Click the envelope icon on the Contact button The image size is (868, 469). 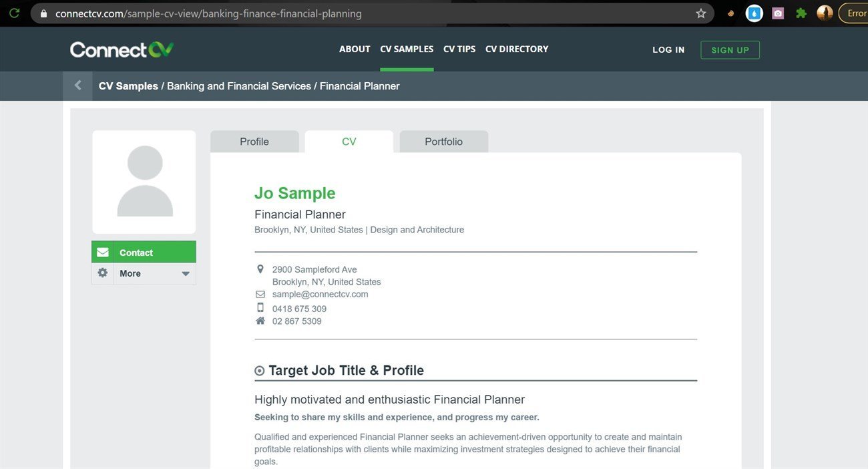[x=102, y=252]
